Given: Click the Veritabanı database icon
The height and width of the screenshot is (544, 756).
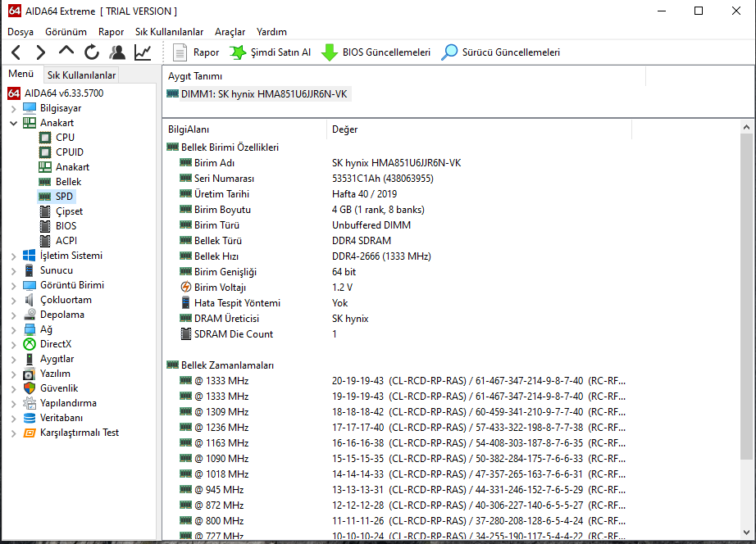Looking at the screenshot, I should [30, 418].
